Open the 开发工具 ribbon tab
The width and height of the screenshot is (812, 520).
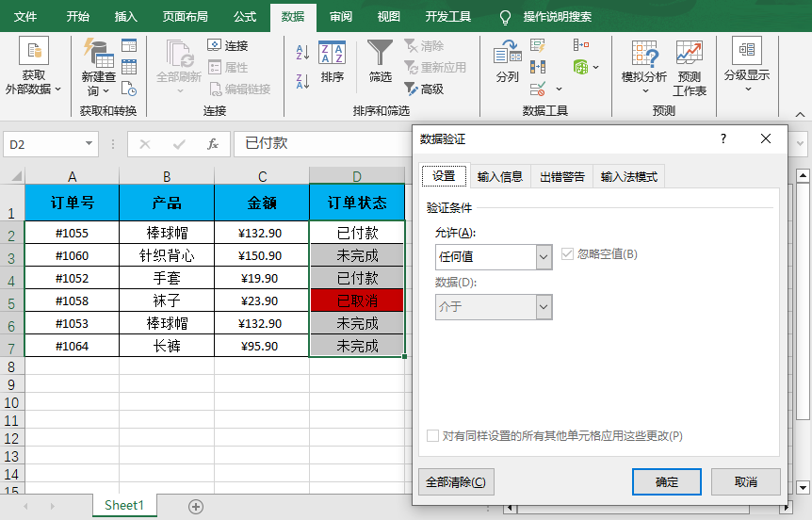pyautogui.click(x=448, y=17)
